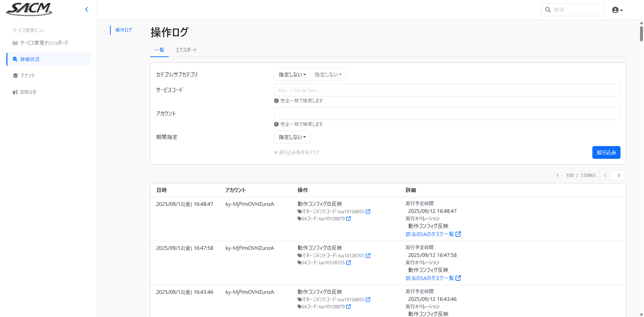The height and width of the screenshot is (317, 644).
Task: Collapse the sidebar with the chevron icon
Action: [87, 9]
